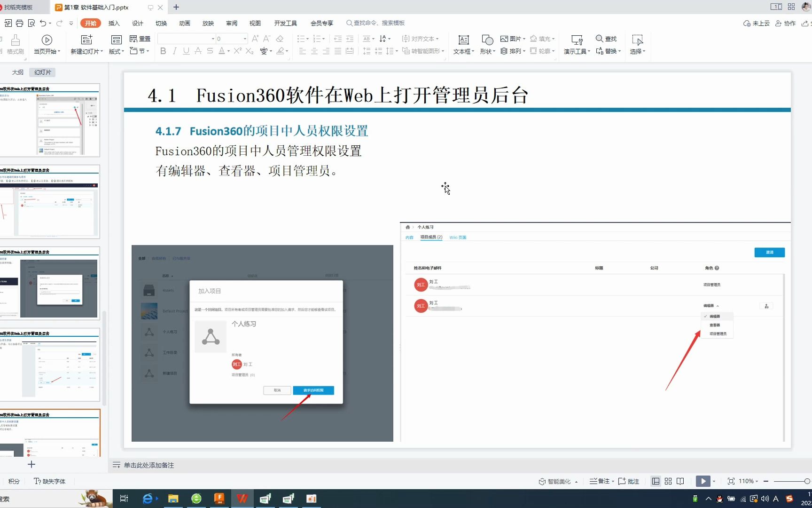The image size is (812, 508).
Task: Open the 设计 (Design) ribbon tab
Action: pos(138,23)
